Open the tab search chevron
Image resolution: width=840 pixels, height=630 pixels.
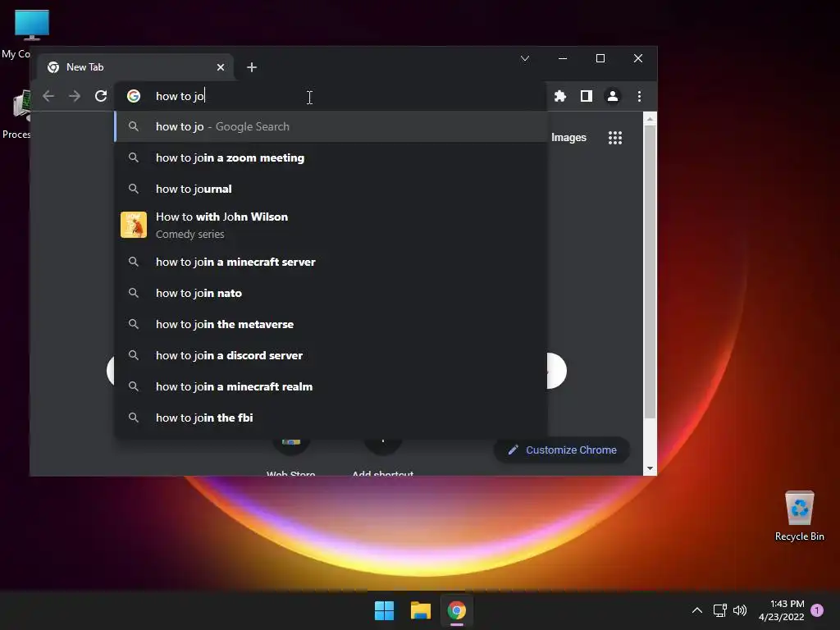525,58
